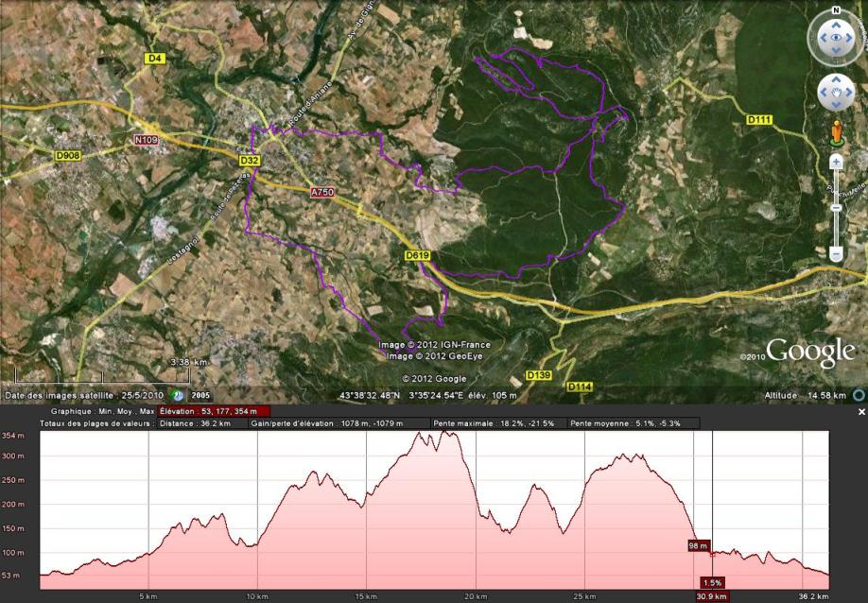This screenshot has height=603, width=868.
Task: Click the North reset compass button
Action: [836, 9]
